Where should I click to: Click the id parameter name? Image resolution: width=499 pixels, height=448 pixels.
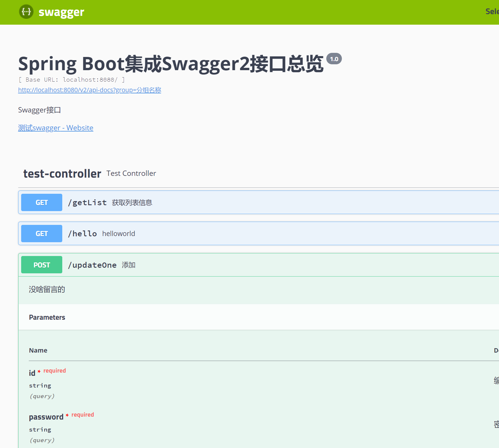pos(32,373)
